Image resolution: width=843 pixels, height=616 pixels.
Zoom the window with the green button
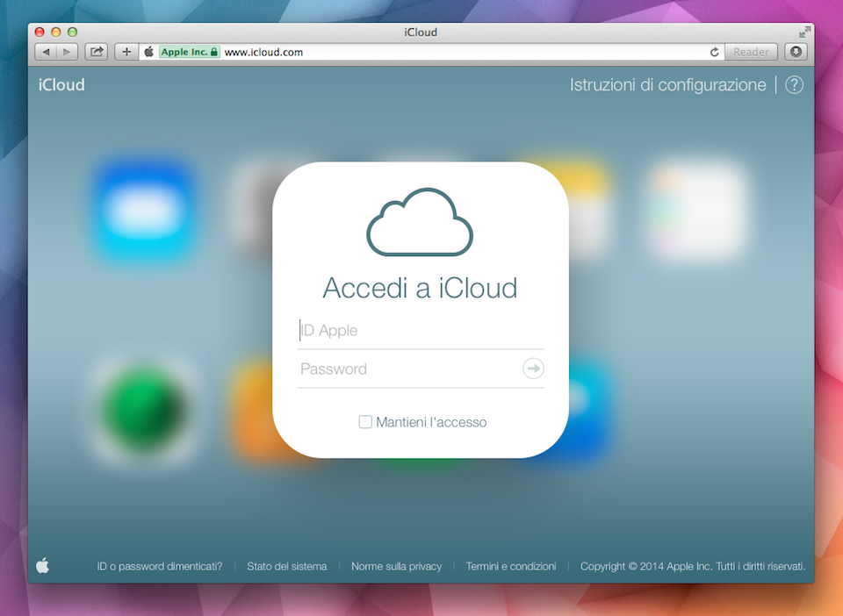click(x=73, y=32)
